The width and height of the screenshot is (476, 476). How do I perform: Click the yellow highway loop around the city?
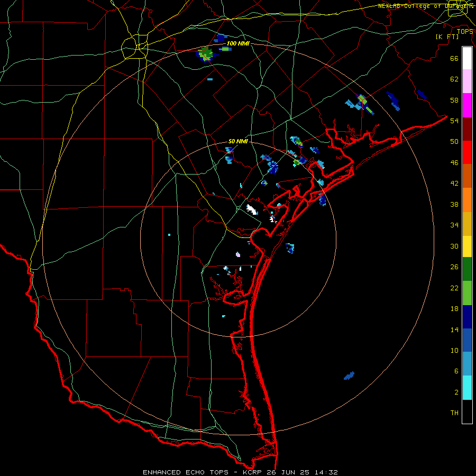coord(134,47)
